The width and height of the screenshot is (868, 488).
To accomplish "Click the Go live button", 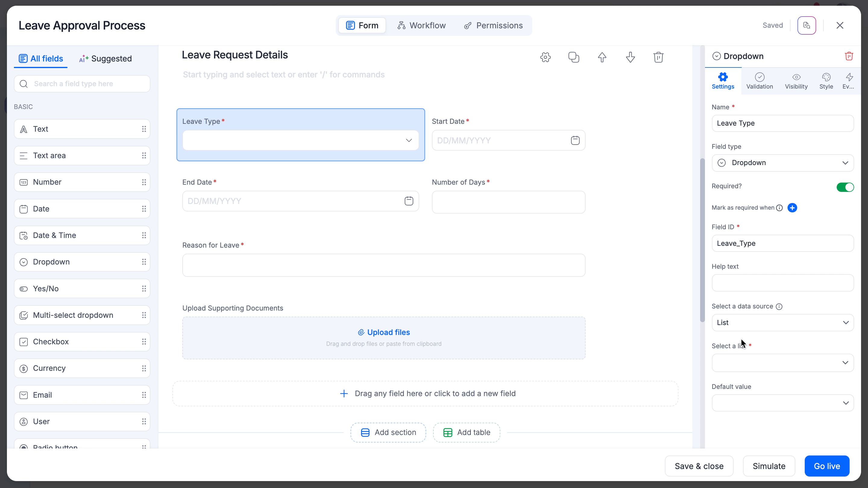I will 826,466.
